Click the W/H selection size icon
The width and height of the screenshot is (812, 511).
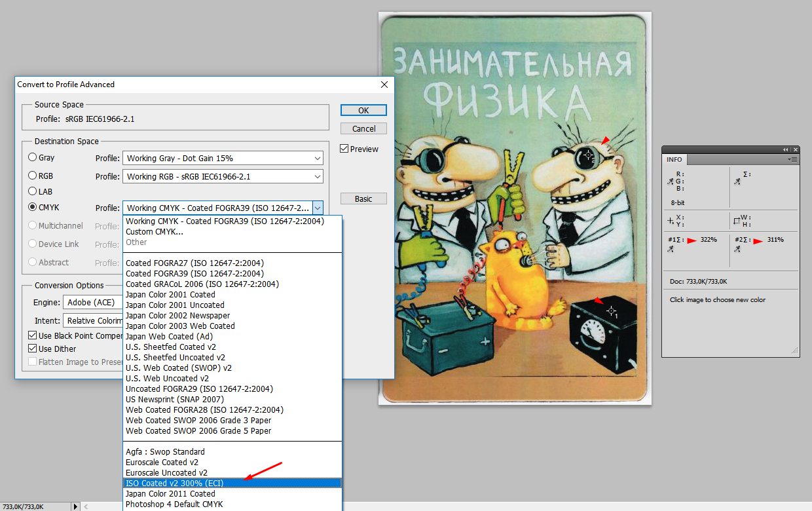pos(737,220)
